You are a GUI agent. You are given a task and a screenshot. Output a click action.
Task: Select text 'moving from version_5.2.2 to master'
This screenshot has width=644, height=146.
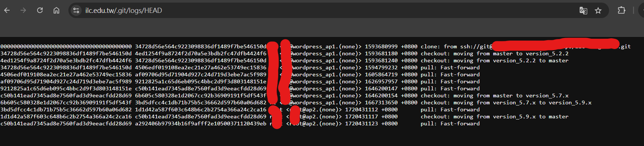point(511,60)
